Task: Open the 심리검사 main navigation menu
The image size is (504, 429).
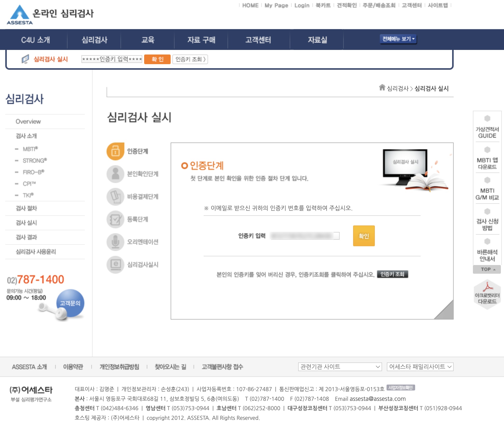Action: click(94, 40)
